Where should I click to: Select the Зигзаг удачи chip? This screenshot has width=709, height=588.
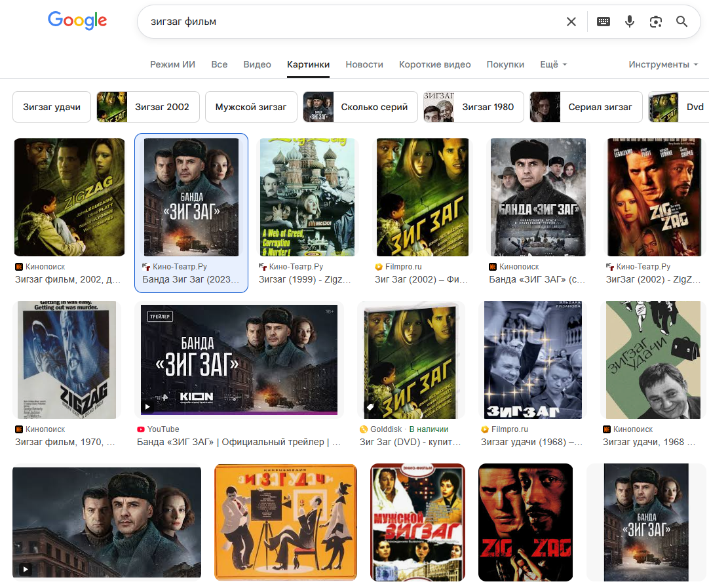pos(52,107)
